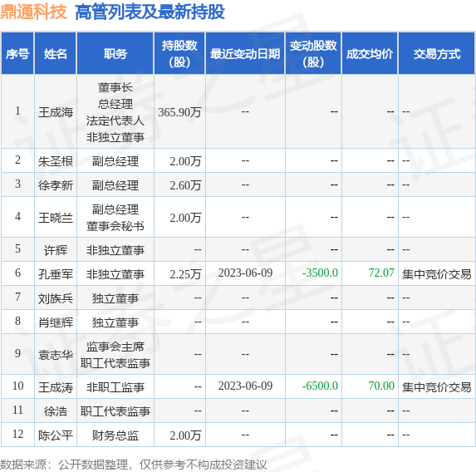Click the 数据来源 footer note

tap(134, 465)
